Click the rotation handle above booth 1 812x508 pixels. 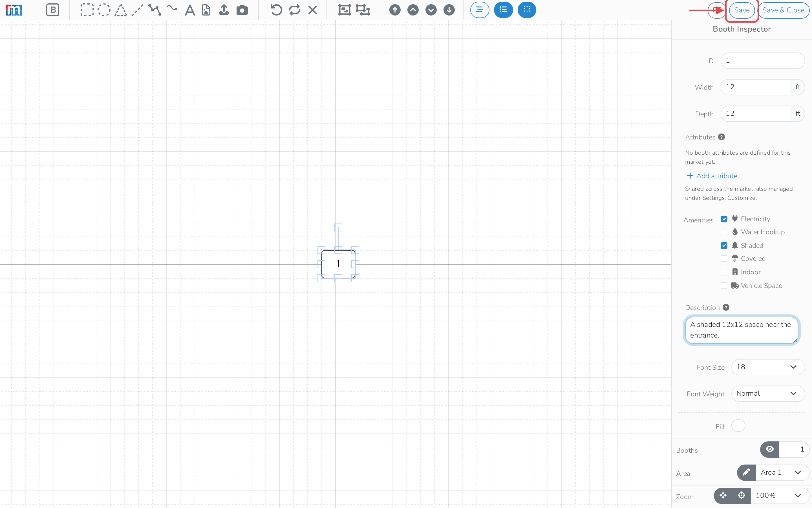tap(338, 227)
